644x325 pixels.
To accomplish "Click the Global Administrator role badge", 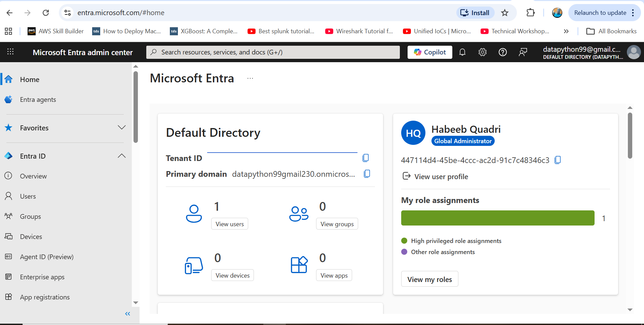I will coord(463,141).
